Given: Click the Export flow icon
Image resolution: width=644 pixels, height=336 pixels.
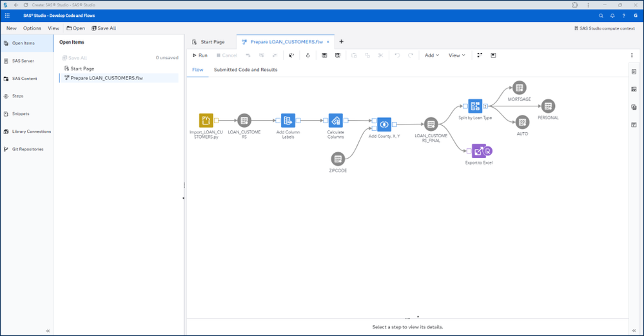Looking at the screenshot, I should click(x=307, y=55).
